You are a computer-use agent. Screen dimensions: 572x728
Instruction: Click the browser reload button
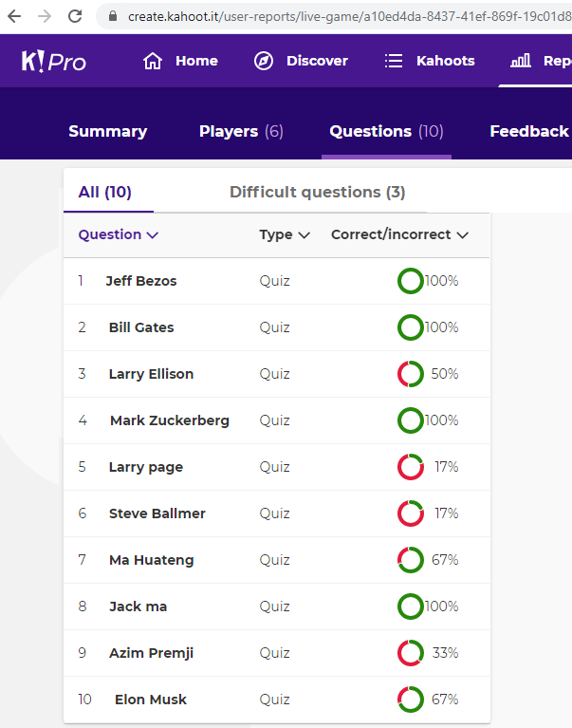(x=74, y=16)
